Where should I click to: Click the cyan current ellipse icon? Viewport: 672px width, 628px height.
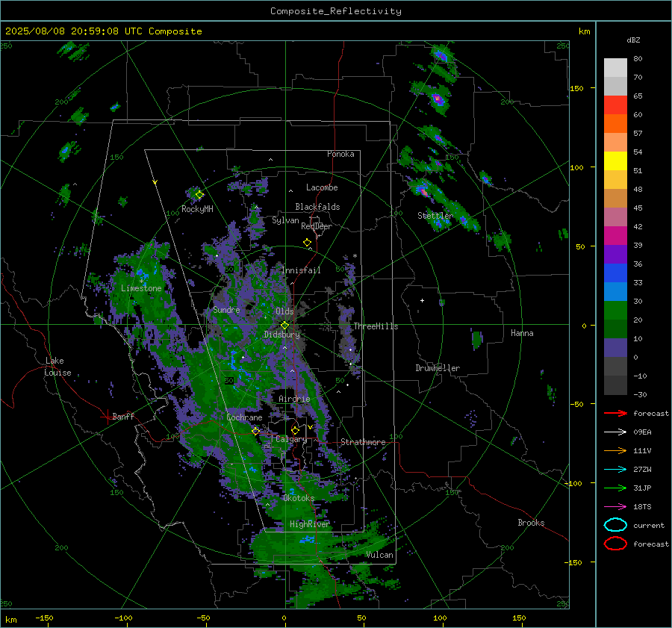(x=615, y=525)
